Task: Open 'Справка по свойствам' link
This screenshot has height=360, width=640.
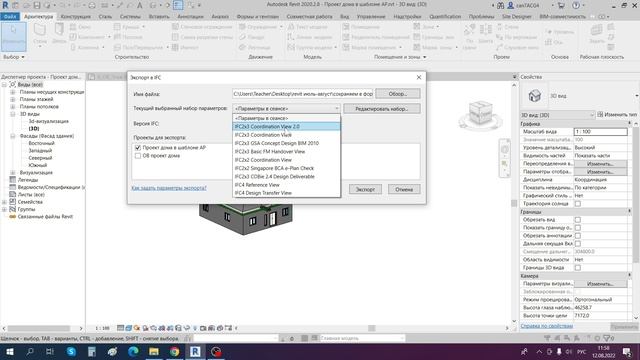Action: pyautogui.click(x=547, y=326)
